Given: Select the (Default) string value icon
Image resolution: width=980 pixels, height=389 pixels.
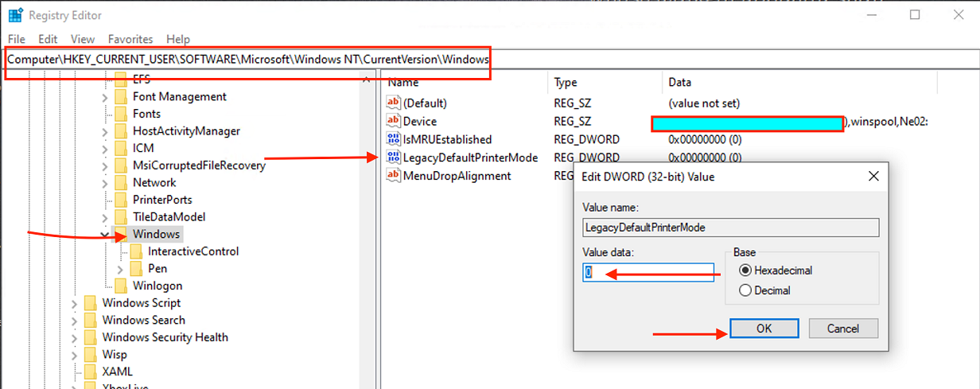Looking at the screenshot, I should click(x=394, y=103).
